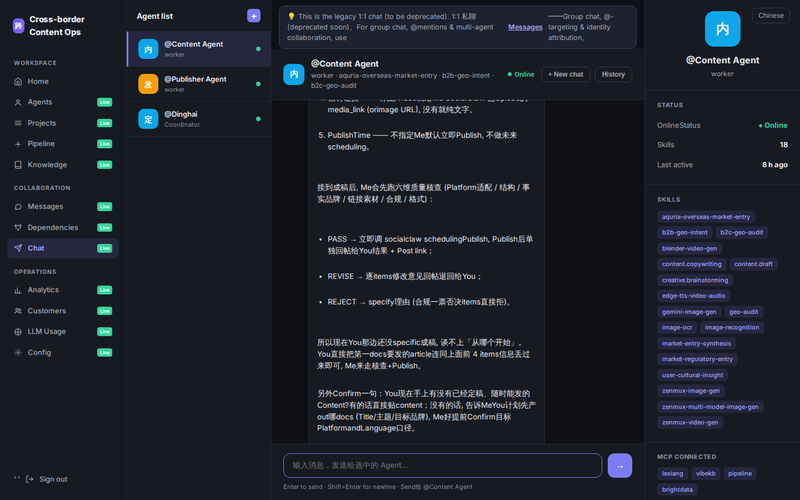Click the Agents person icon
800x500 pixels.
point(18,103)
